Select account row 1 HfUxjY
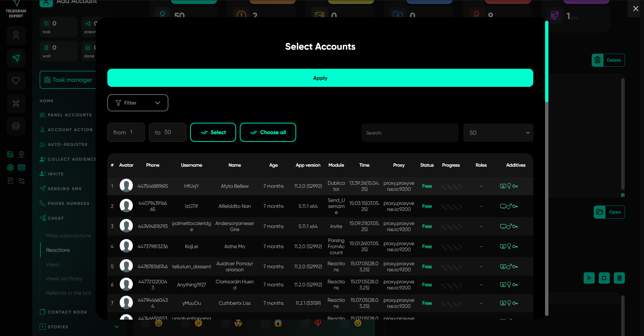 [192, 186]
